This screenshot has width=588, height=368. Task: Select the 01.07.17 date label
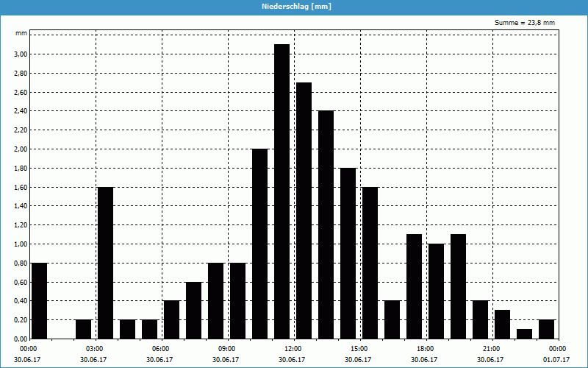(x=556, y=360)
